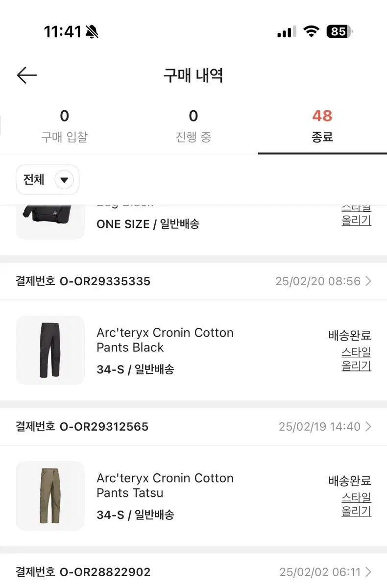Tap the Wi-Fi icon in status bar

[x=311, y=32]
